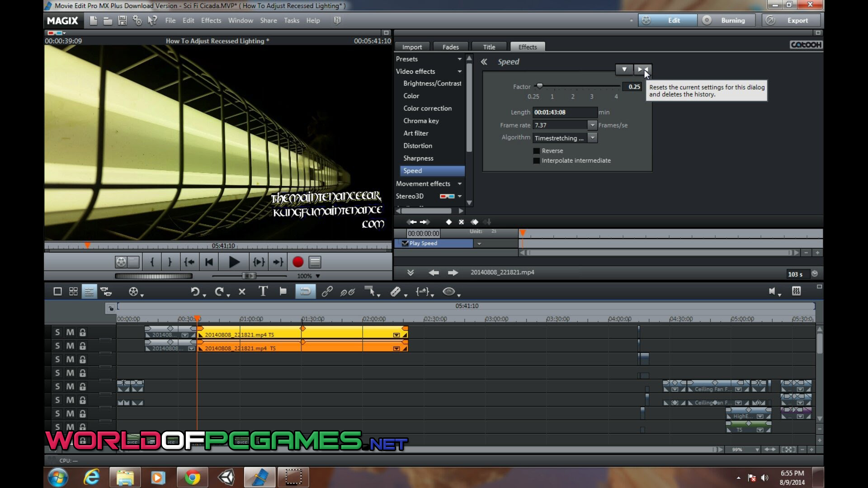Set a marker with the flag icon

[x=283, y=291]
